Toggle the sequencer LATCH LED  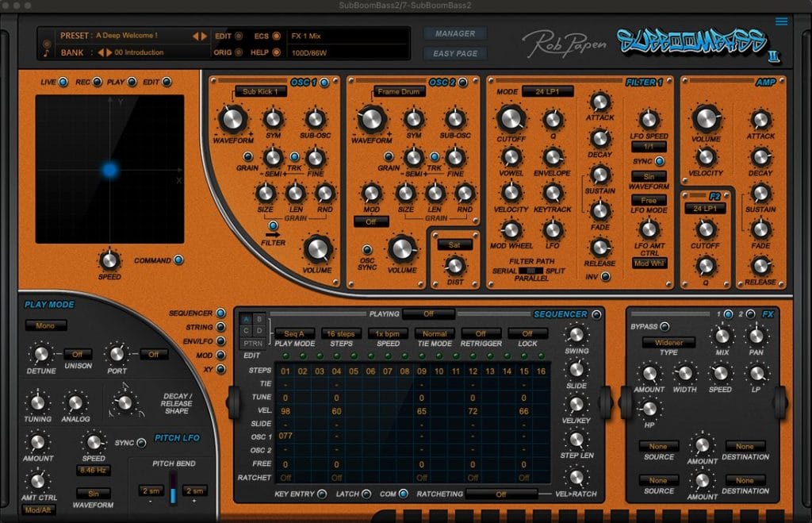click(366, 494)
